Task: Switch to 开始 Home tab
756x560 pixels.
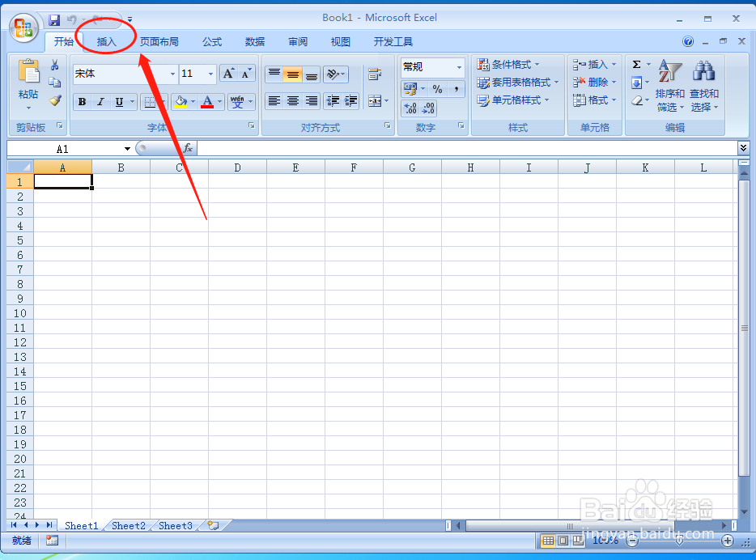Action: 64,42
